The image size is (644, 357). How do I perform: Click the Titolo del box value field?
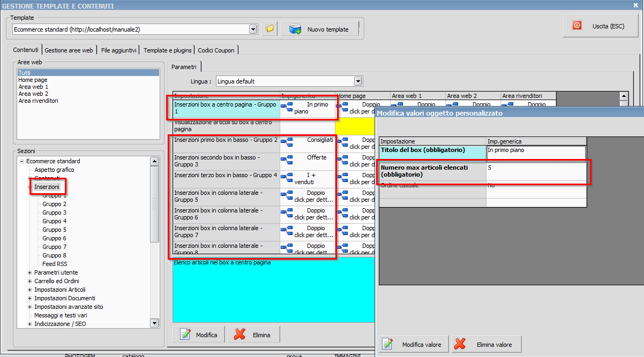(x=536, y=153)
